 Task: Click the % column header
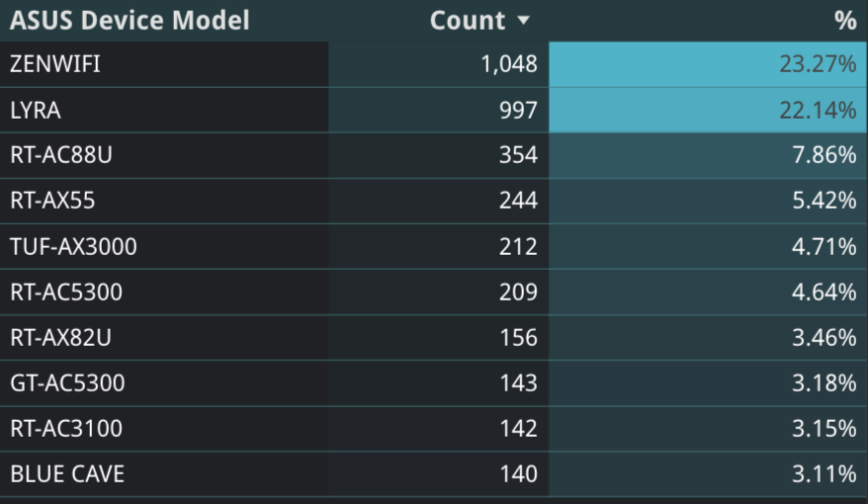tap(845, 21)
